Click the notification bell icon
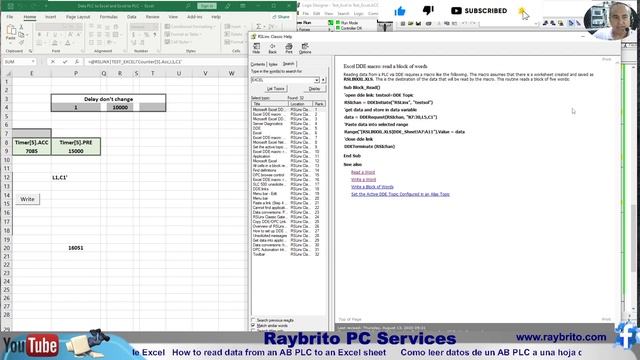Viewport: 640px width, 360px height. pos(522,11)
